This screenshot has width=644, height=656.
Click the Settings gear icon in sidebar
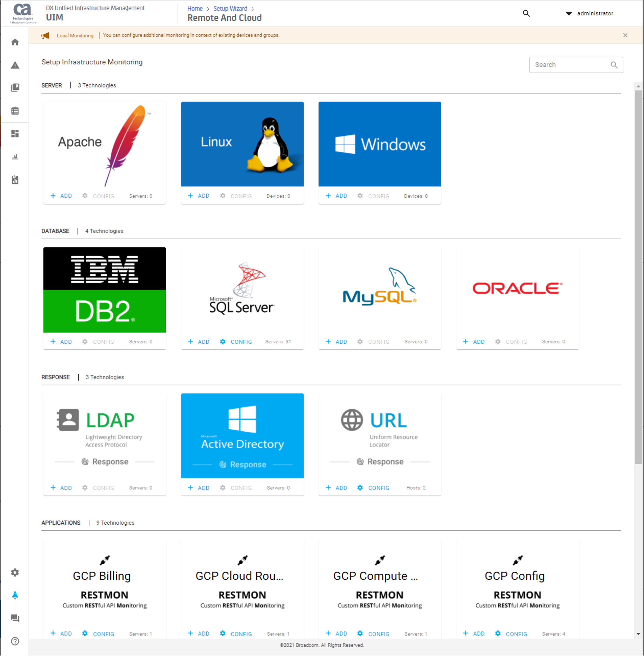pyautogui.click(x=15, y=572)
